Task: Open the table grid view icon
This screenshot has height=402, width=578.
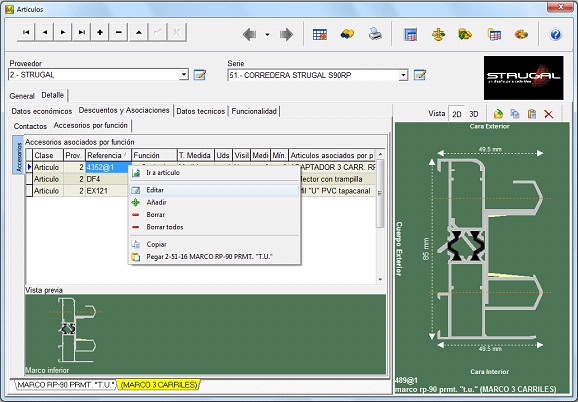Action: point(320,34)
